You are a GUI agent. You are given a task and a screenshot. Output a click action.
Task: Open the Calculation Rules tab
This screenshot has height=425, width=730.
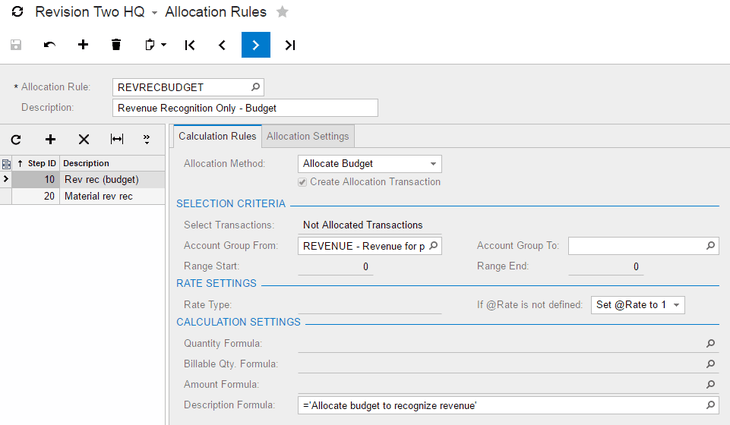coord(217,136)
